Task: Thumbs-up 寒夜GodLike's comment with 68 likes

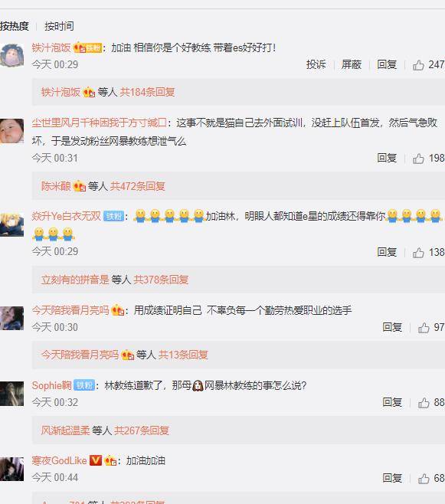Action: click(424, 479)
